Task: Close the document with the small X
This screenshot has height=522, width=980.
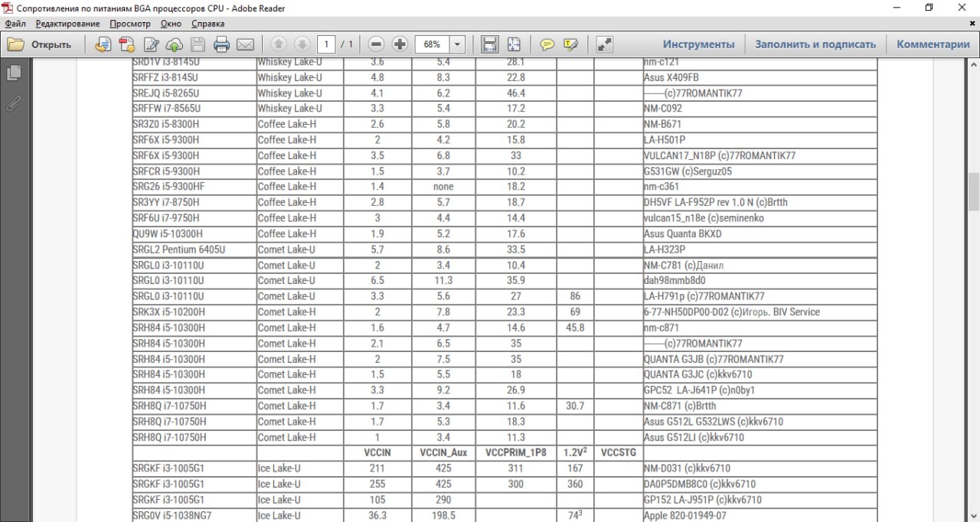Action: click(972, 24)
